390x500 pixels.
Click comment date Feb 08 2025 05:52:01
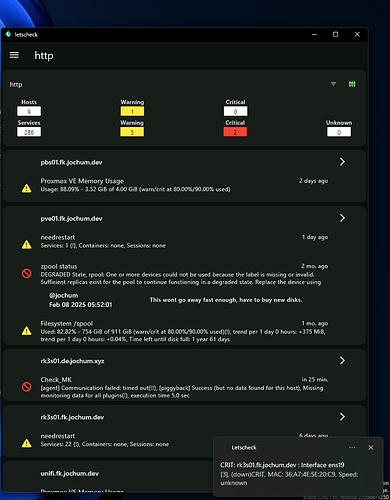coord(81,305)
